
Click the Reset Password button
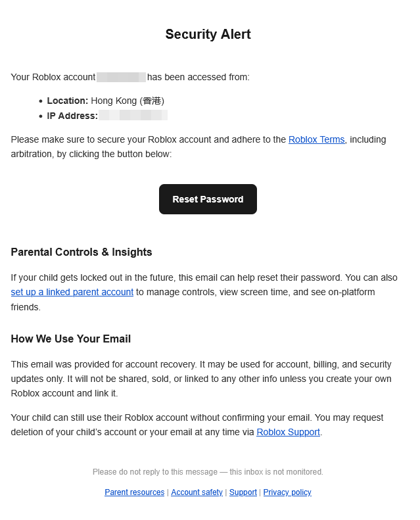(208, 199)
